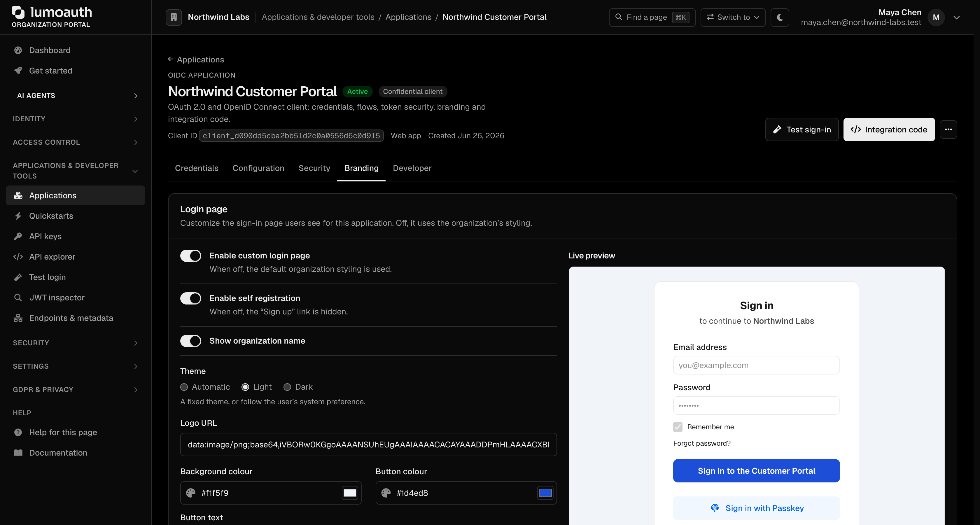Click the palette icon in Button colour

pos(386,493)
